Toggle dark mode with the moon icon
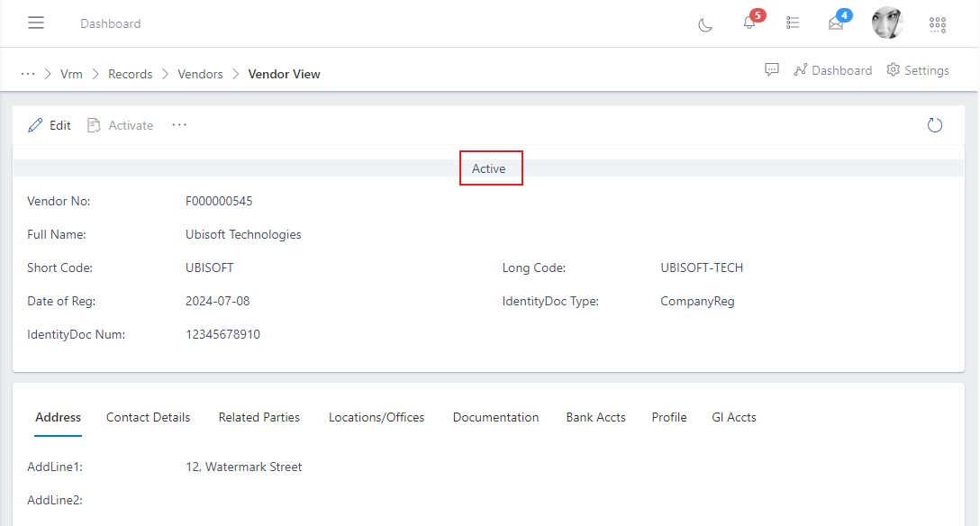Screen dimensions: 980x526 pos(705,24)
